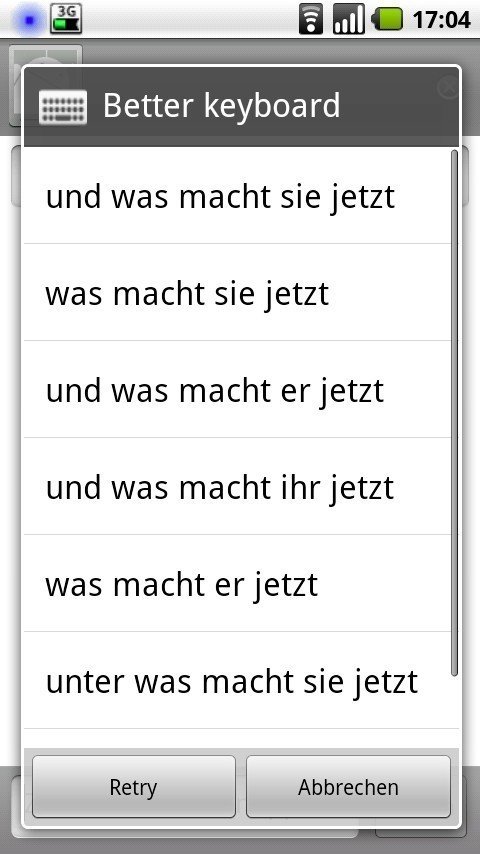
Task: Select "und was macht sie jetzt"
Action: (x=238, y=196)
